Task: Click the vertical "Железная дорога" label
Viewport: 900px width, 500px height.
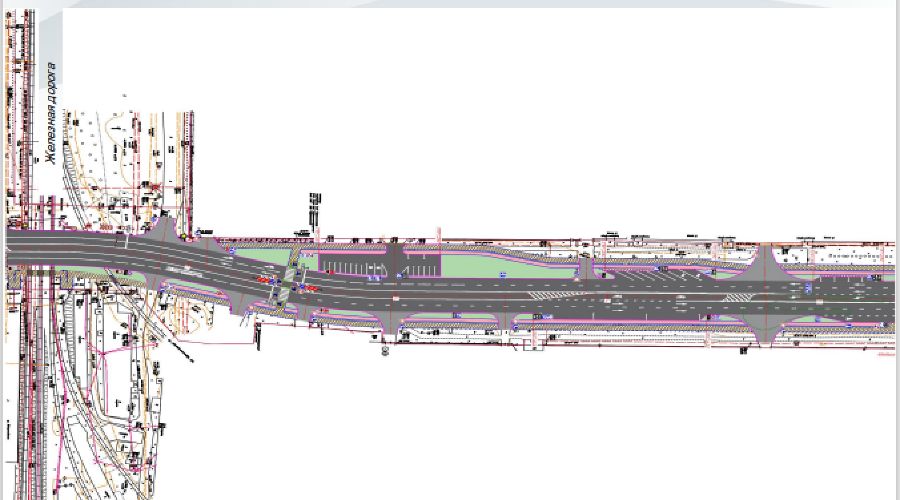Action: pyautogui.click(x=46, y=116)
